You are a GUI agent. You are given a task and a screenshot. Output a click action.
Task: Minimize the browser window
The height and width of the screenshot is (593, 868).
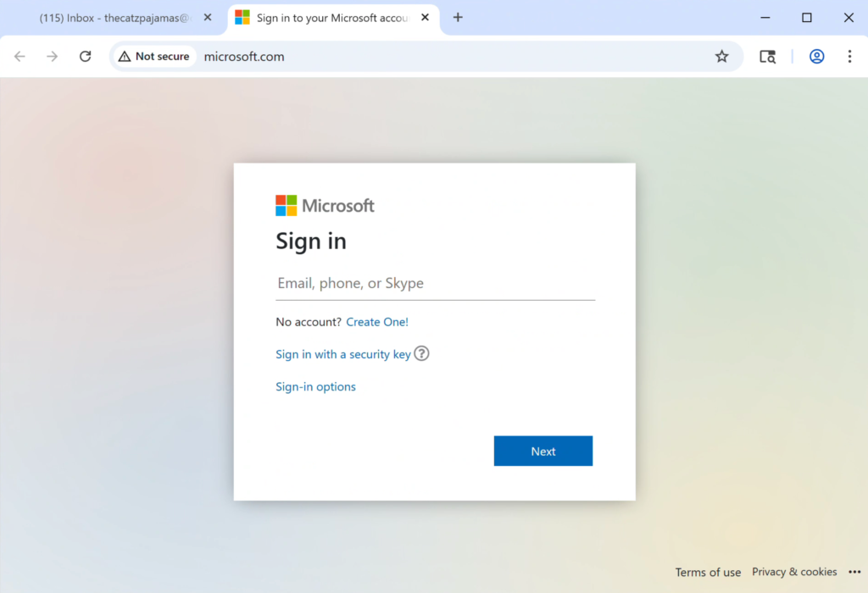pos(765,18)
